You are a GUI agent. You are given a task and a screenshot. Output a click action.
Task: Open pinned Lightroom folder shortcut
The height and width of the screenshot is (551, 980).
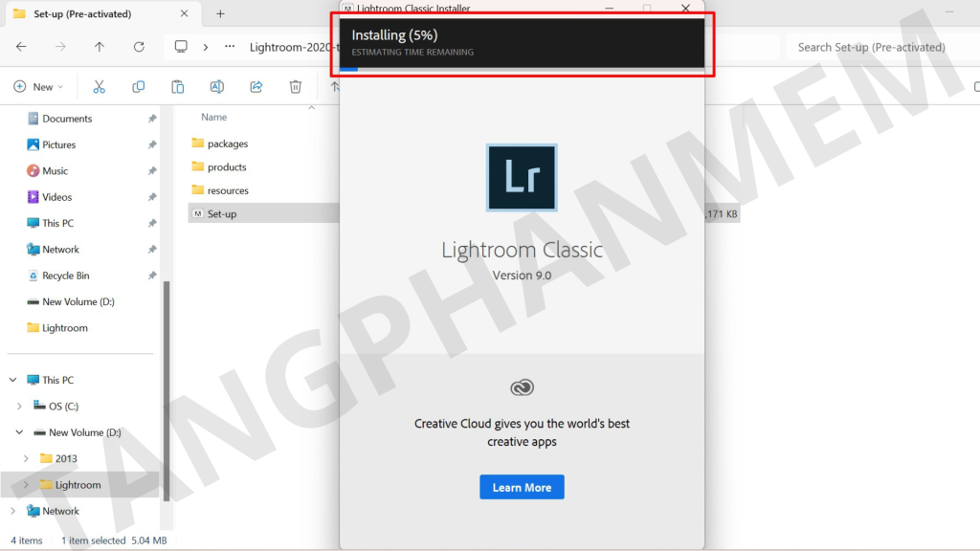64,328
